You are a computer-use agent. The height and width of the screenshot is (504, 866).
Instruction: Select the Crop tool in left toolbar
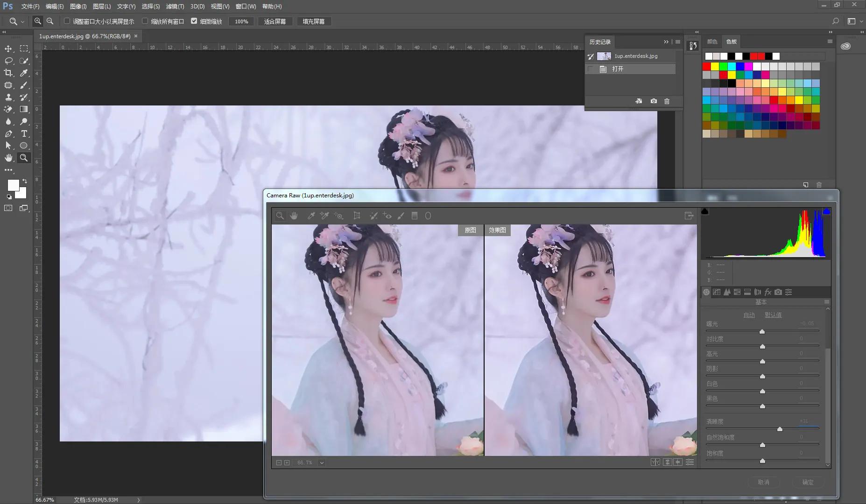pos(8,73)
